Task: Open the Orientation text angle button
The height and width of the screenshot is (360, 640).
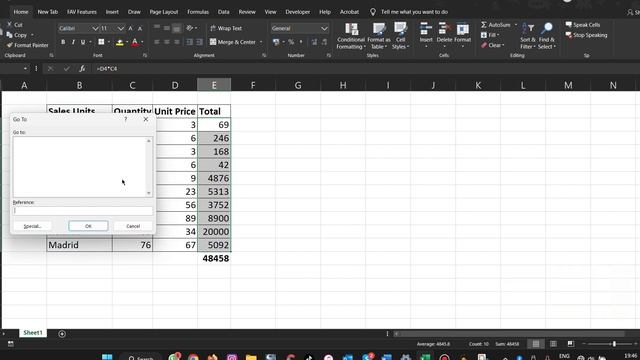Action: [x=190, y=28]
